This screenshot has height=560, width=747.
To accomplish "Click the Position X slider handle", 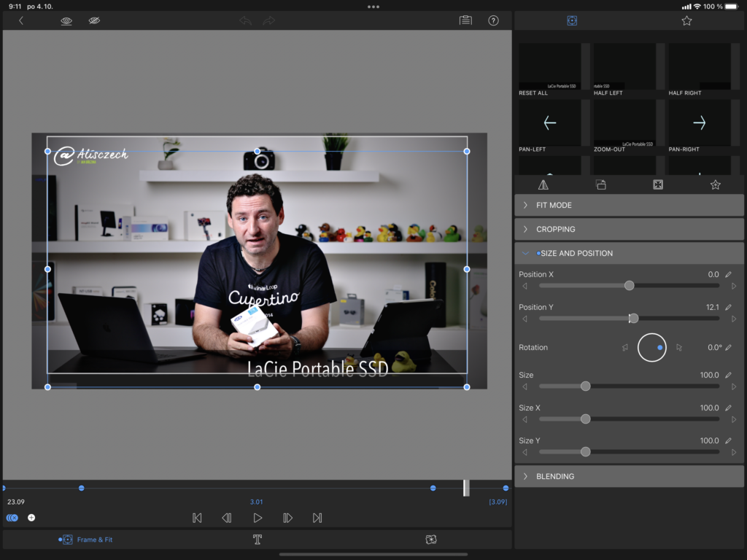I will pyautogui.click(x=630, y=285).
